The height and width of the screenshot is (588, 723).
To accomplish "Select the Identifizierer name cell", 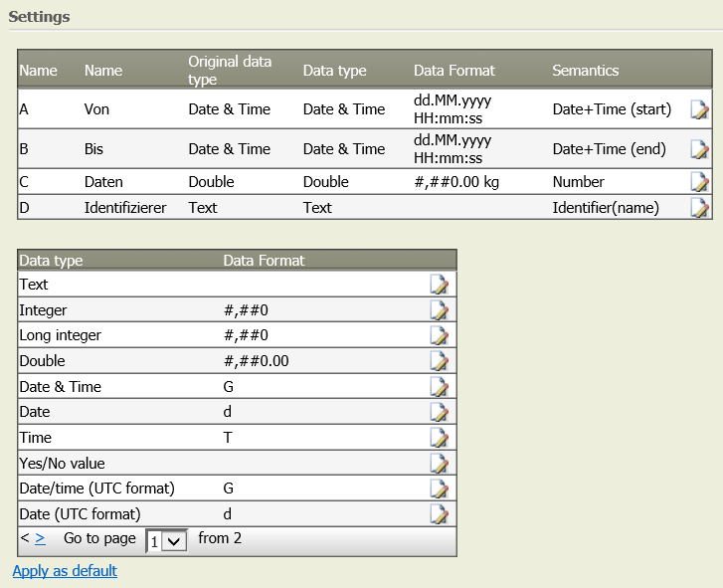I will click(125, 208).
